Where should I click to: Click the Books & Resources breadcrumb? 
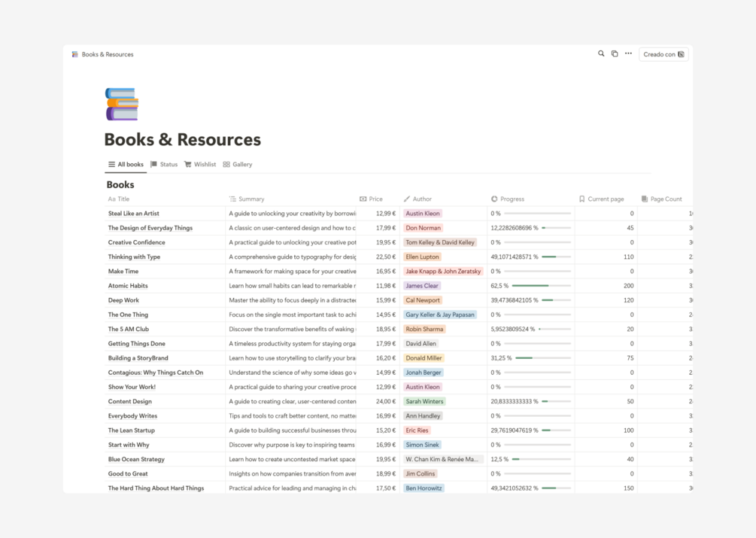108,54
